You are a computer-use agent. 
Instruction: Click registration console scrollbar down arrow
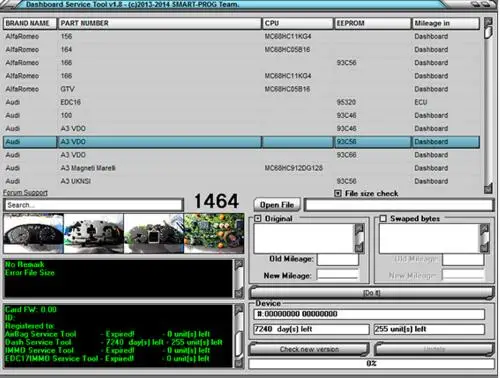click(239, 363)
